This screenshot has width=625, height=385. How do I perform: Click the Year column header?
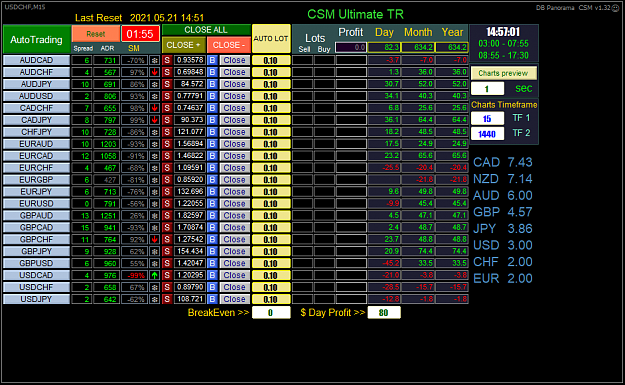pyautogui.click(x=452, y=32)
